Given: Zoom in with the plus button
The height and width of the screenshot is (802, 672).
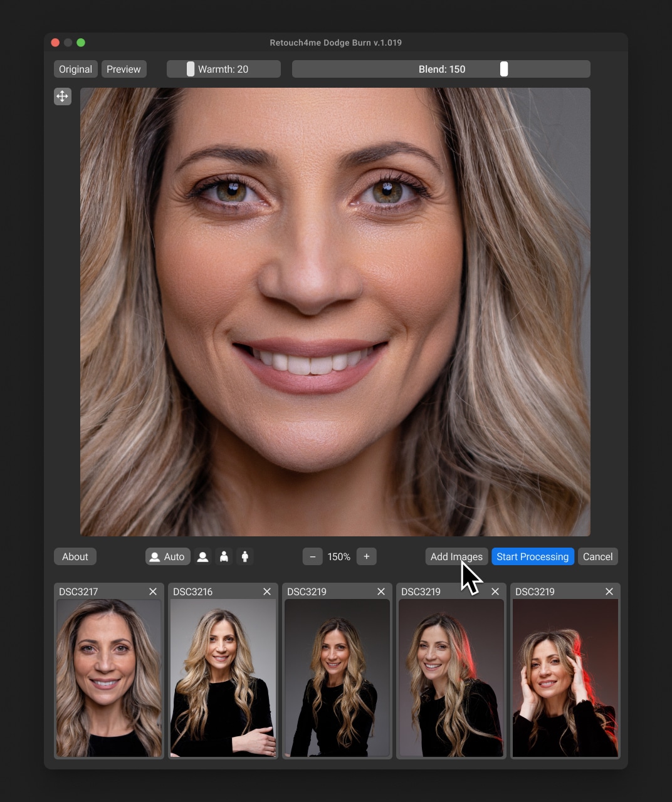Looking at the screenshot, I should [367, 556].
